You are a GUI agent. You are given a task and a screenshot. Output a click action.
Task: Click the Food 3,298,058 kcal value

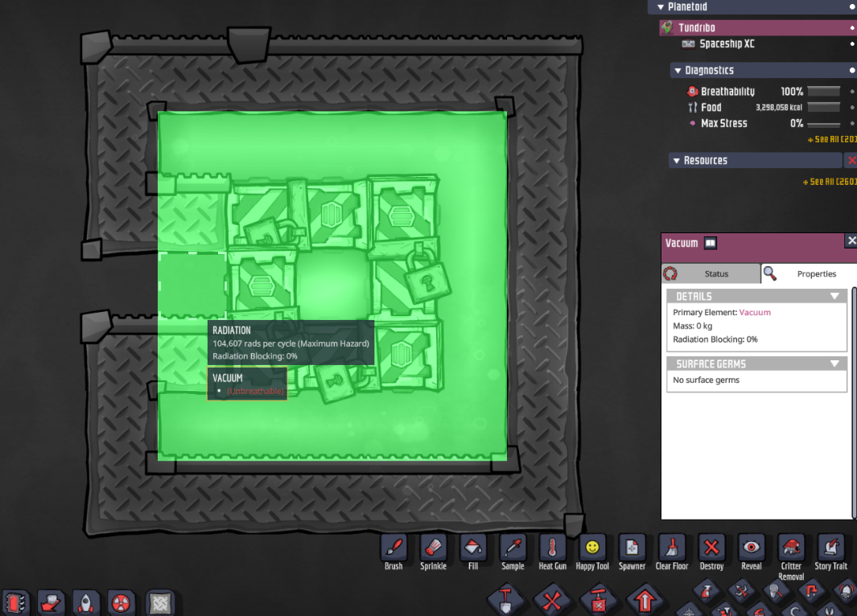point(779,108)
